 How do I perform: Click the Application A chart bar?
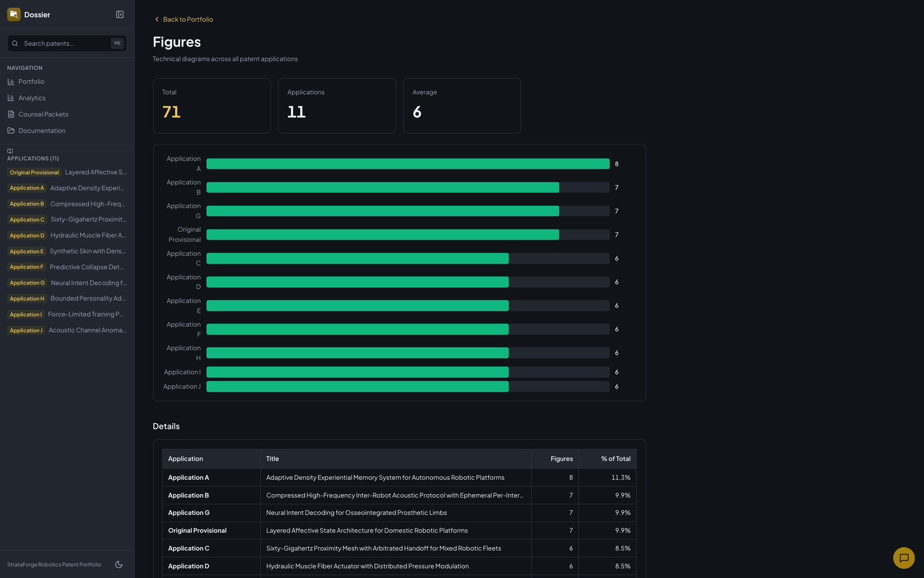[408, 164]
